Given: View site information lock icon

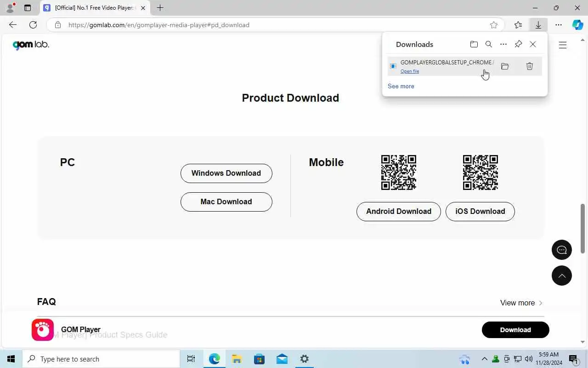Looking at the screenshot, I should (58, 25).
